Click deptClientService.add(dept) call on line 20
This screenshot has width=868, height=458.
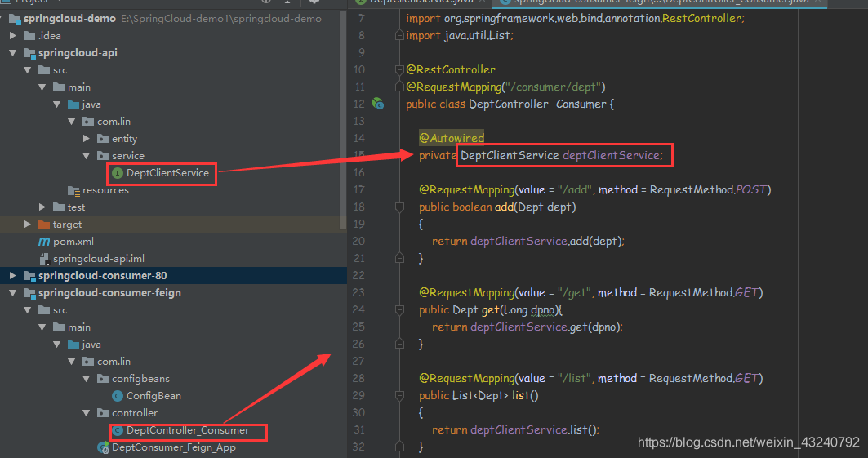547,241
